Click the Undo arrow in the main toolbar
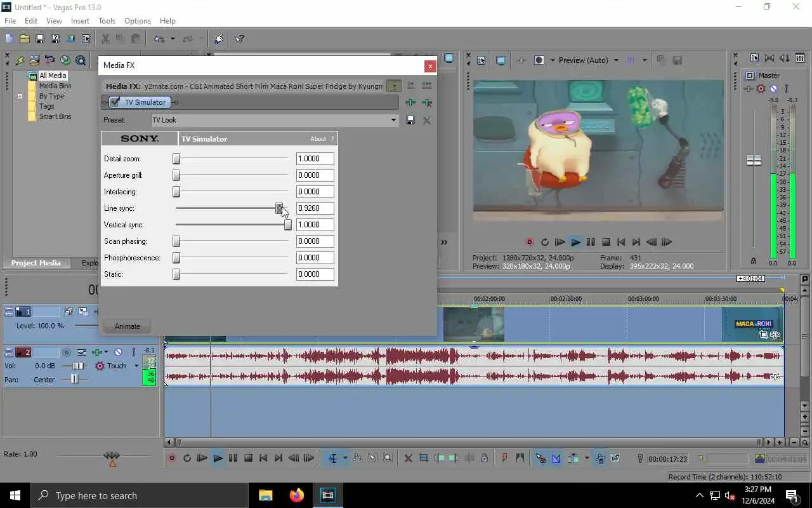This screenshot has height=508, width=812. [x=159, y=39]
